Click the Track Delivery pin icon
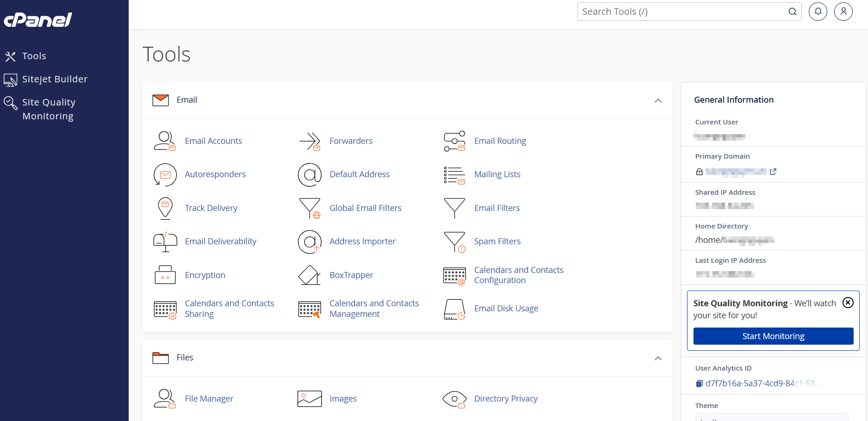 point(165,208)
